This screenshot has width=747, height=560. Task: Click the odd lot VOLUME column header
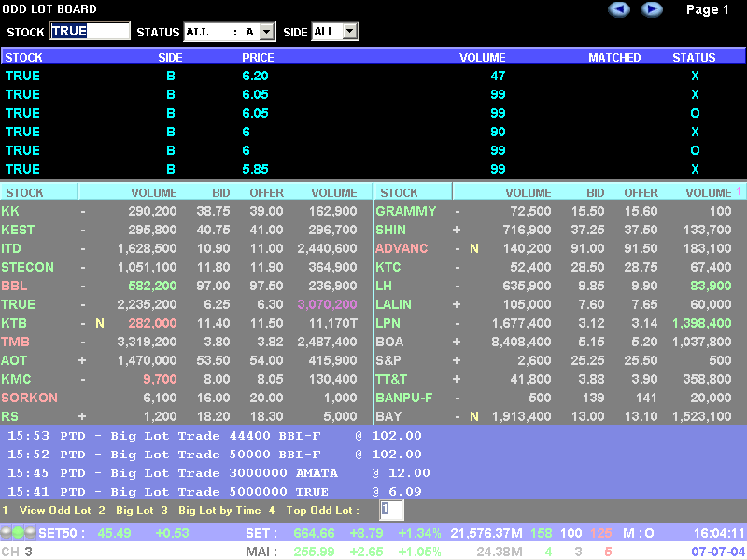pos(482,58)
